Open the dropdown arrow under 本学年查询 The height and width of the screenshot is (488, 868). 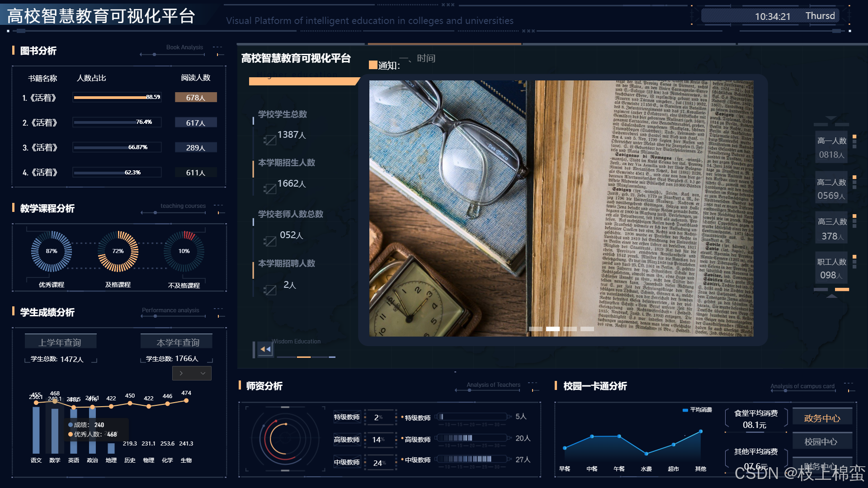(x=203, y=373)
